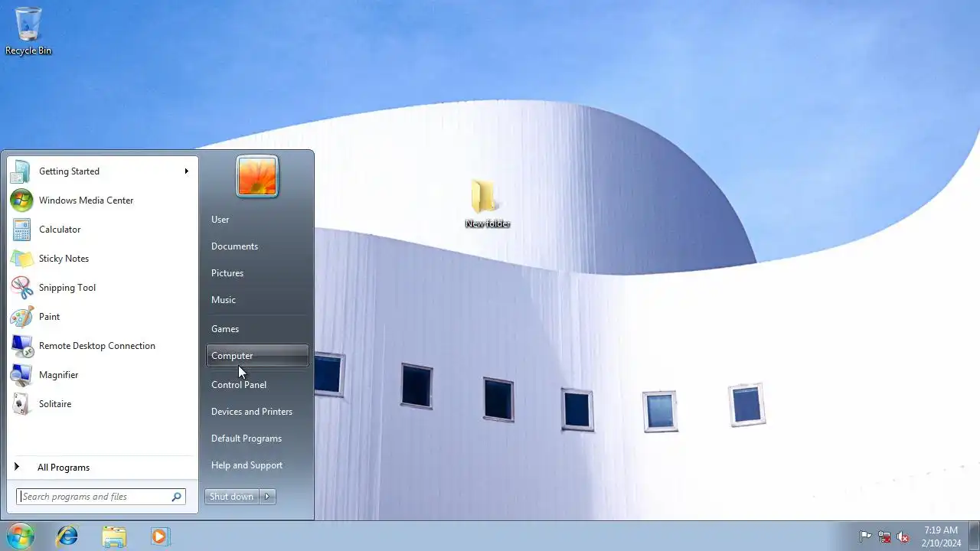Open the Recycle Bin desktop icon
Viewport: 980px width, 551px height.
28,31
